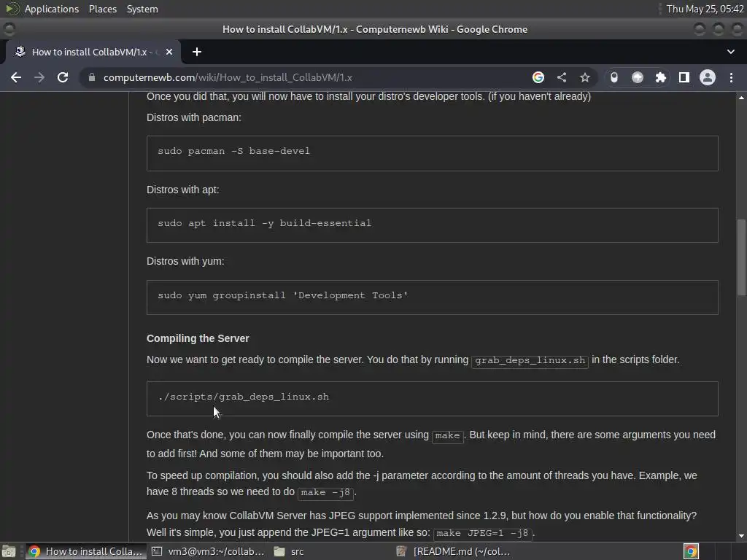The width and height of the screenshot is (747, 560).
Task: Click the ./scripts/grab_deps_linux.sh code block
Action: click(x=432, y=399)
